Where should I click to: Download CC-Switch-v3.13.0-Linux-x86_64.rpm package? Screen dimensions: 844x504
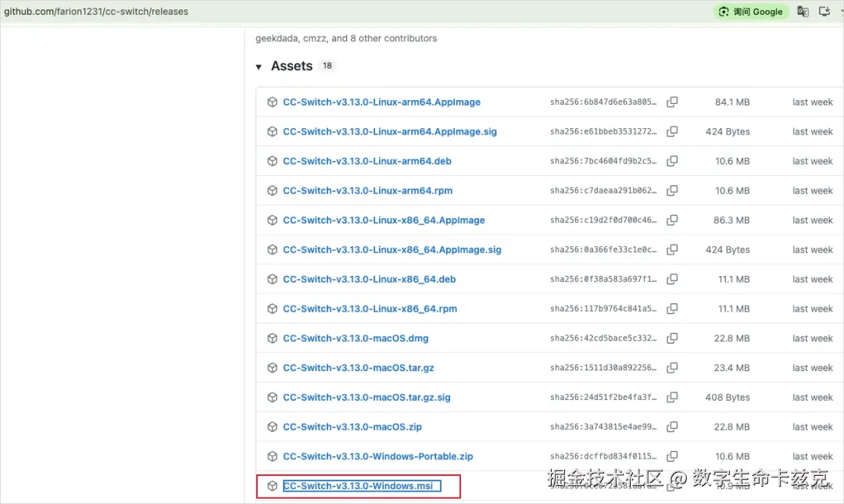(x=370, y=309)
